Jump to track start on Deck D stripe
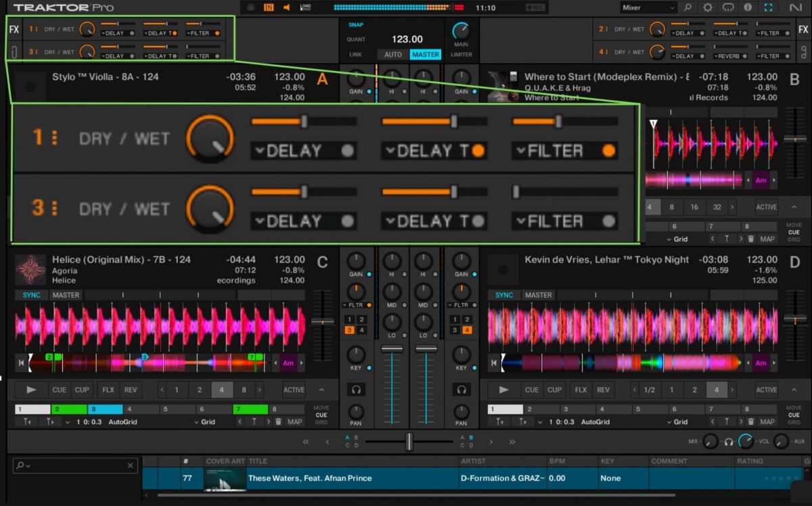The image size is (812, 506). [x=495, y=363]
